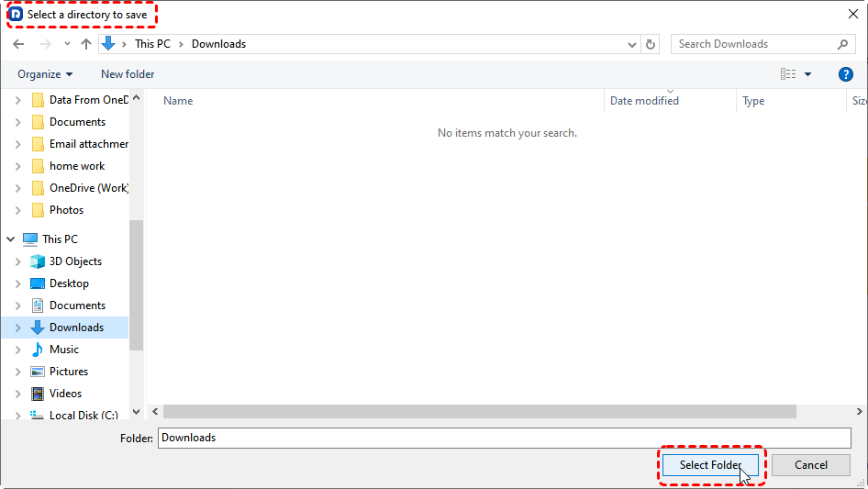
Task: Select the 3D Objects folder icon
Action: (x=38, y=261)
